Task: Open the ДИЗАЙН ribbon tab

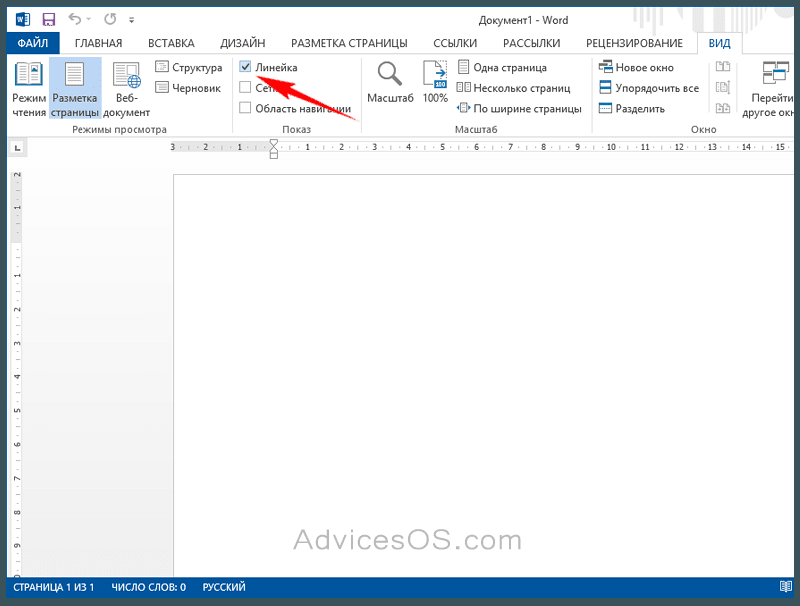Action: [243, 43]
